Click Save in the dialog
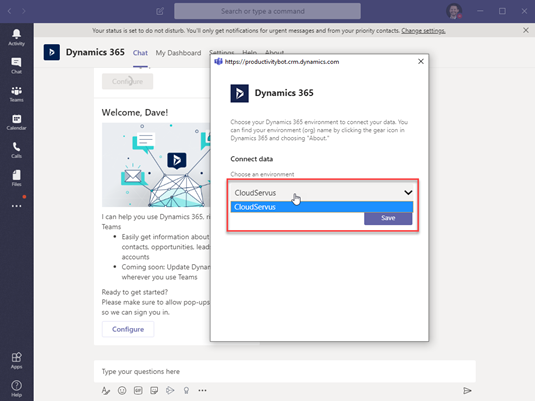Image resolution: width=535 pixels, height=401 pixels. [388, 218]
